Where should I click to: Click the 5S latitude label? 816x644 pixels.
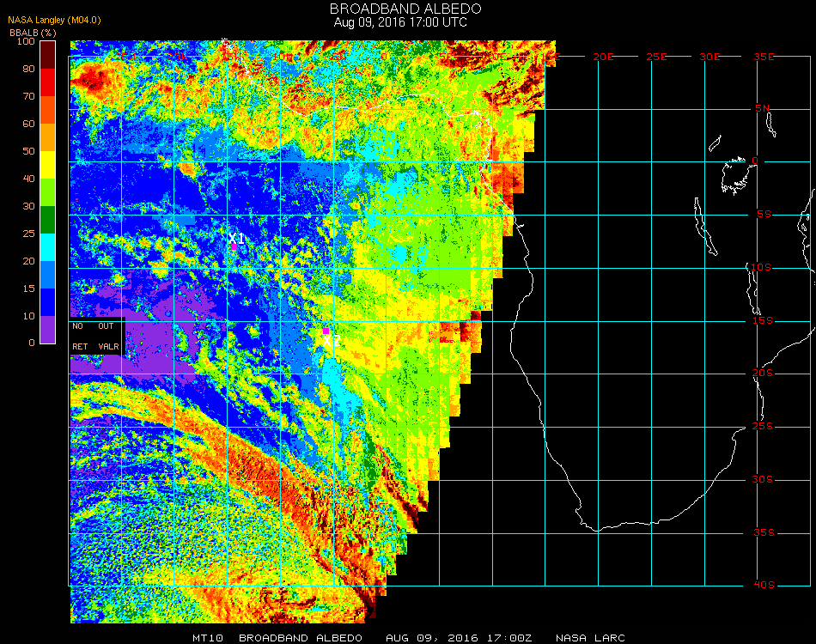pos(764,215)
